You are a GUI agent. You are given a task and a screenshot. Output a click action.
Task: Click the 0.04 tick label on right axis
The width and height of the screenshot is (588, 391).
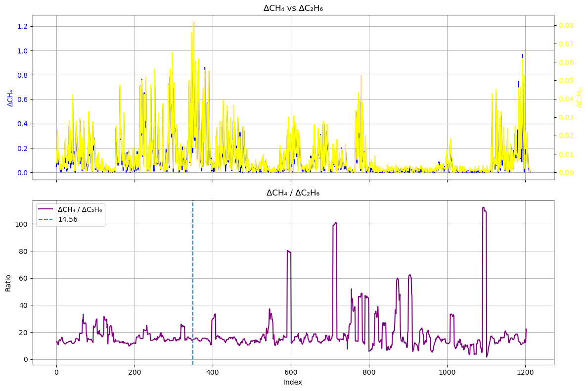pyautogui.click(x=566, y=99)
